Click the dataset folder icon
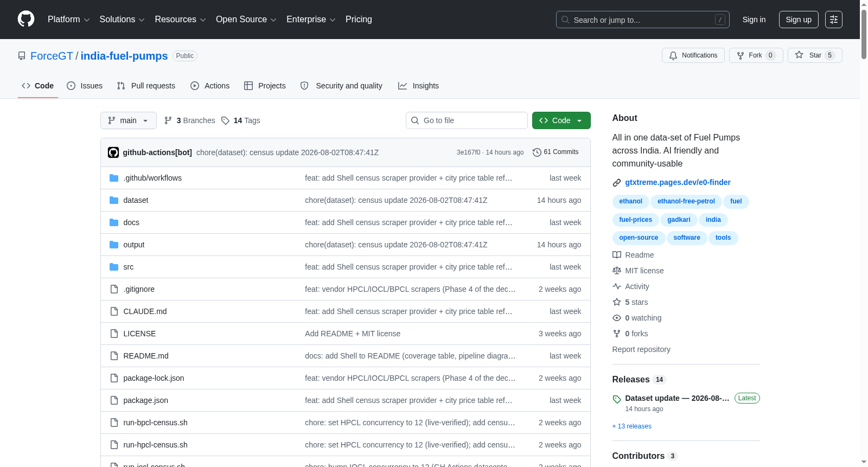Screen dimensions: 868x467 point(114,200)
